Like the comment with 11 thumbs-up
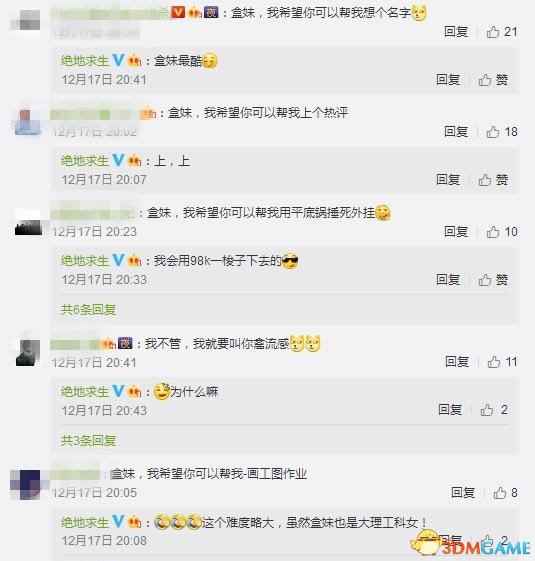The width and height of the screenshot is (535, 561). (502, 362)
